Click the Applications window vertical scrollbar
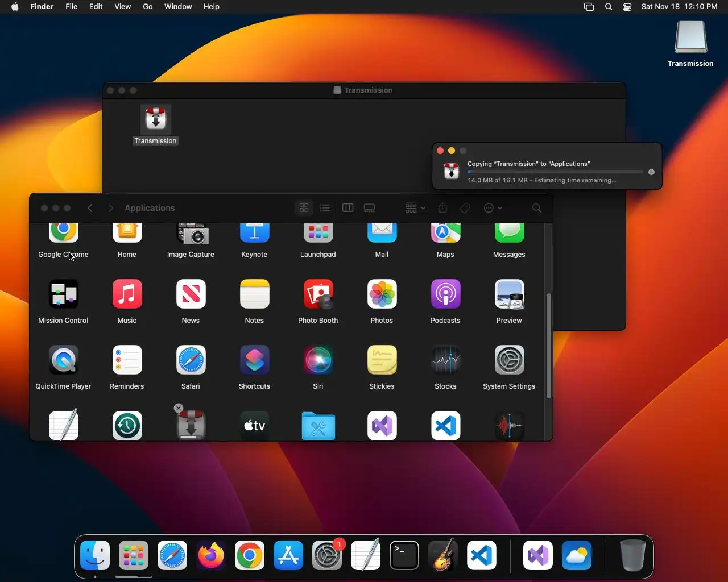The height and width of the screenshot is (582, 728). pyautogui.click(x=549, y=346)
